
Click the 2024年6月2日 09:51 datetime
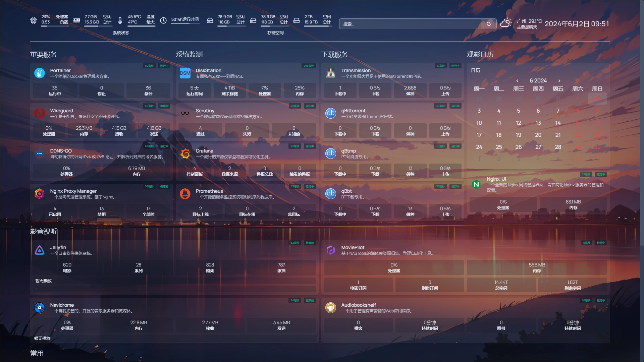tap(577, 24)
